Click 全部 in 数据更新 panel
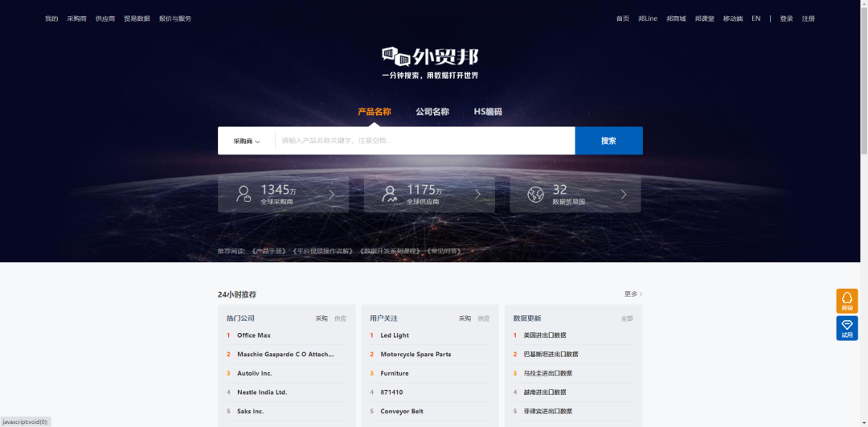The width and height of the screenshot is (868, 427). (627, 318)
